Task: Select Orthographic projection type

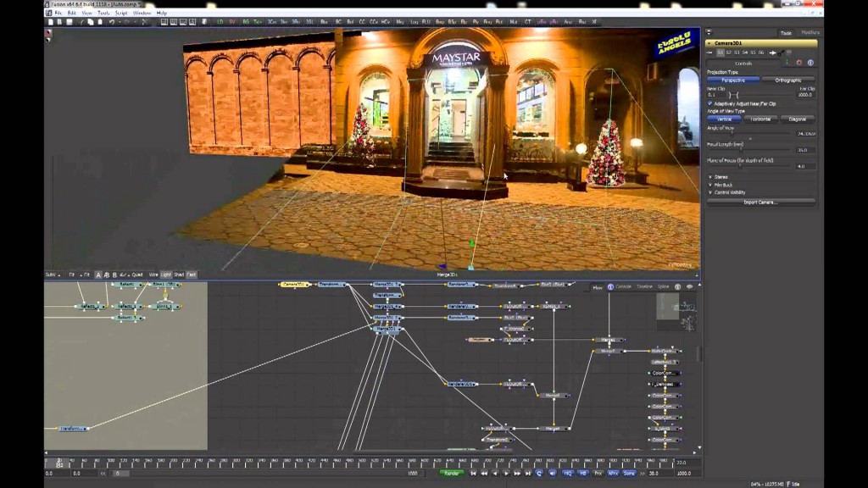Action: 787,80
